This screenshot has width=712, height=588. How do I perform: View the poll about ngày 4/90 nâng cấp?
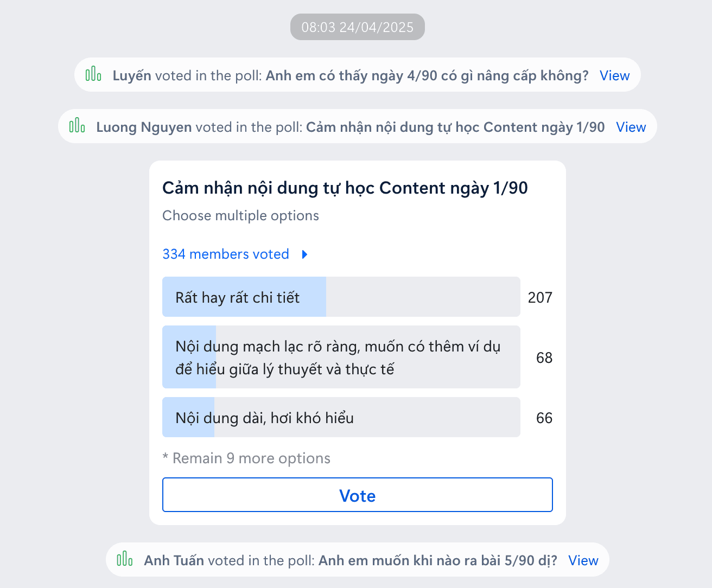[614, 76]
